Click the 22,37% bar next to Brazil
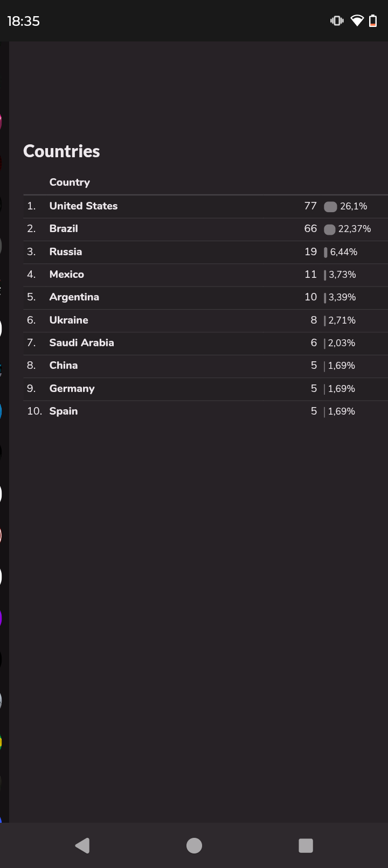This screenshot has height=868, width=388. (x=330, y=229)
